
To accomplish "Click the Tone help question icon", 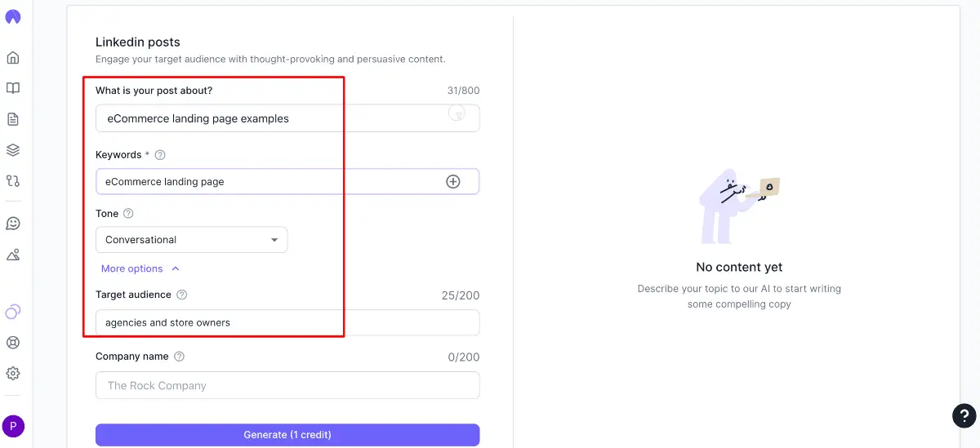I will [128, 214].
